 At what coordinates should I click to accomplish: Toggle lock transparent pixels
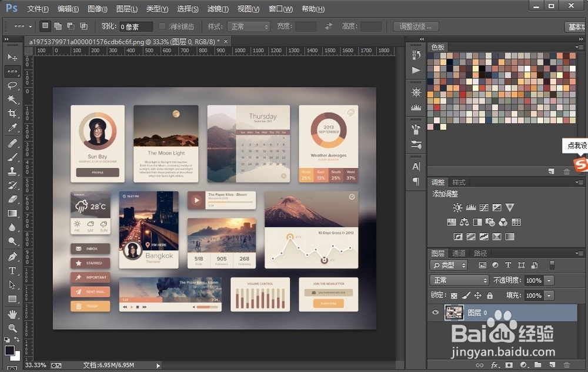coord(454,296)
